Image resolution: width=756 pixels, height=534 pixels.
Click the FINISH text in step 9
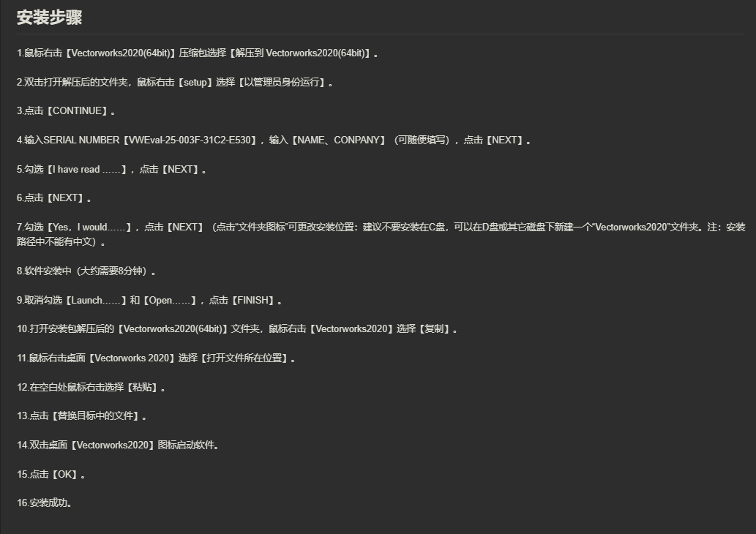click(253, 300)
